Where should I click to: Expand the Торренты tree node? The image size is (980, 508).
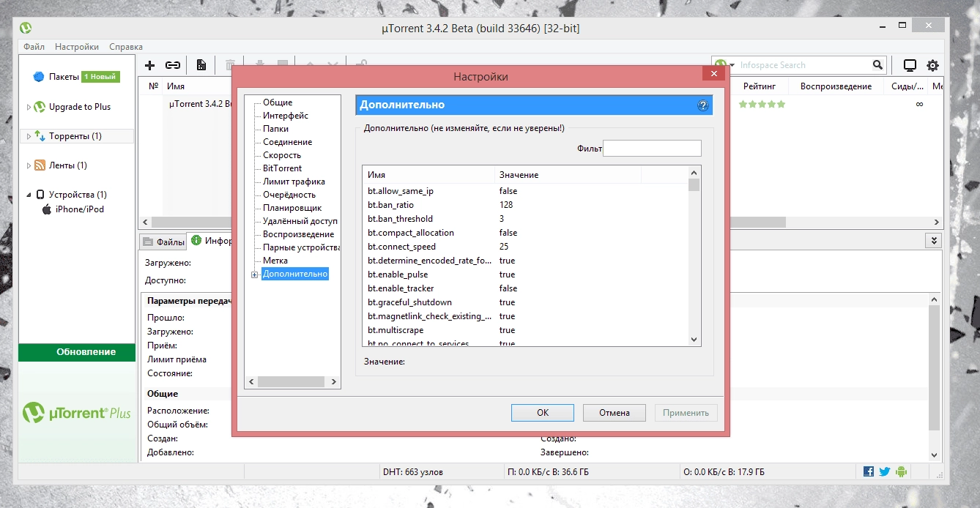pos(29,136)
